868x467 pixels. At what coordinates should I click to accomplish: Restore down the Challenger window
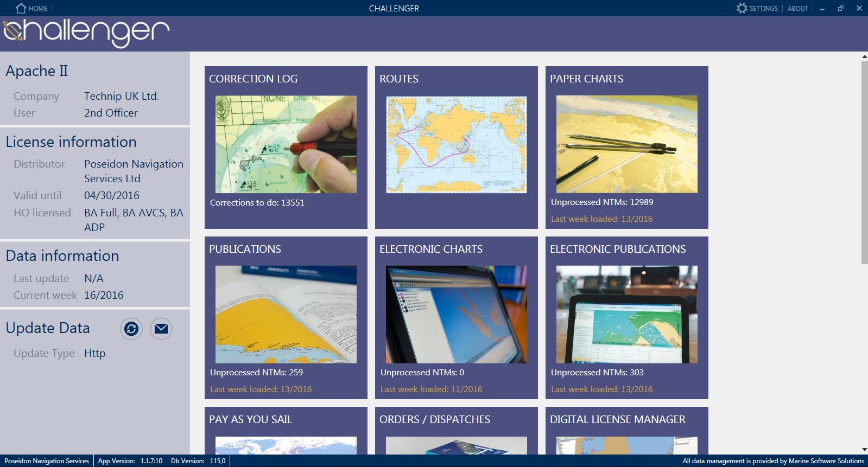[841, 8]
